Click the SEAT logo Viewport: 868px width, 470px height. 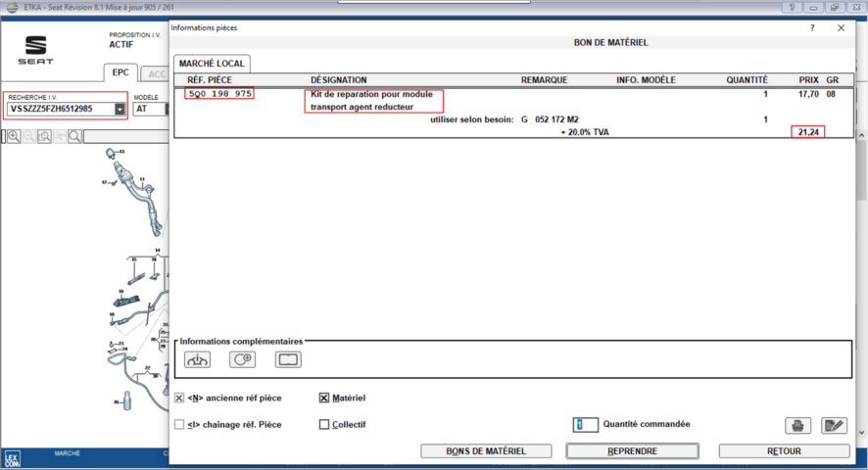point(36,50)
